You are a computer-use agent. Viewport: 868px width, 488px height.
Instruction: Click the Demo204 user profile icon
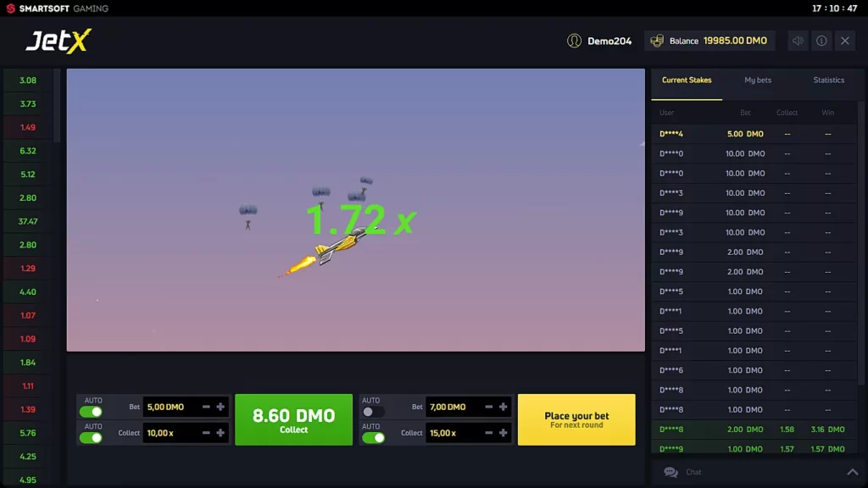coord(575,41)
